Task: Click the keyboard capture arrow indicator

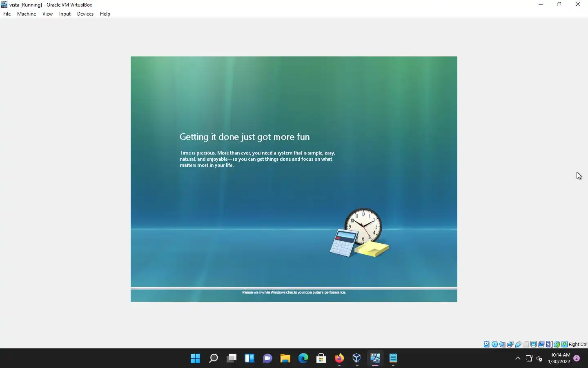Action: coord(564,344)
